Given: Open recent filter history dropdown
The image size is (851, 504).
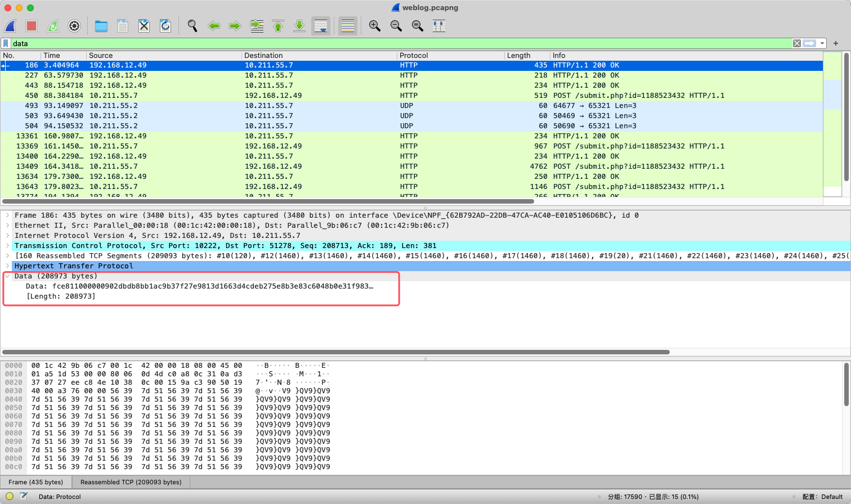Looking at the screenshot, I should pos(822,43).
